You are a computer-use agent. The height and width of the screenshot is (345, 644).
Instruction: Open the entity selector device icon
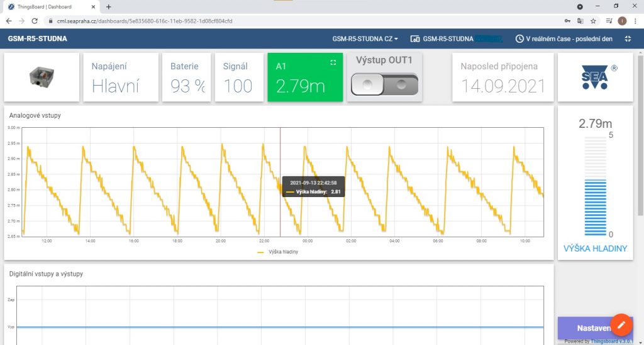(415, 38)
